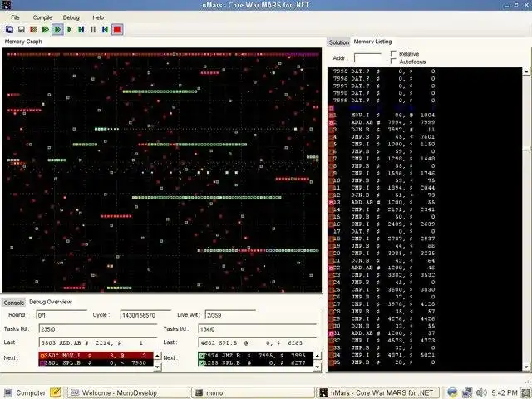Click the single green play arrow
532x399 pixels.
[x=70, y=30]
